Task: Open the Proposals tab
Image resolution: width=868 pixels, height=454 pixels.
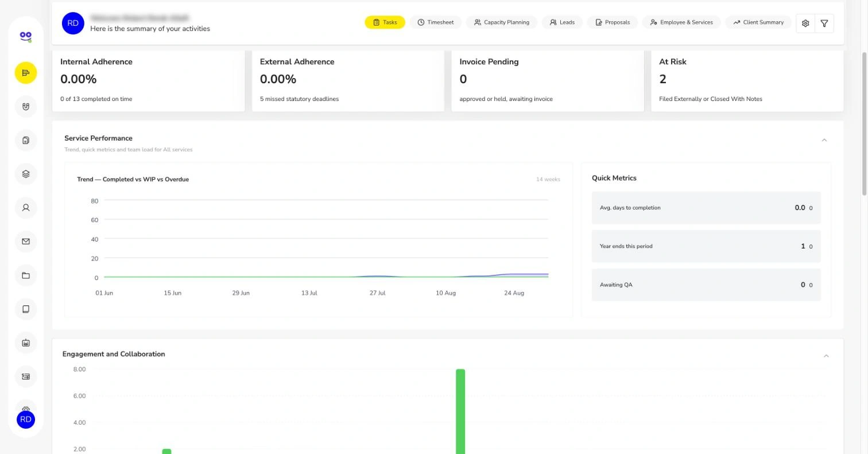Action: point(613,22)
